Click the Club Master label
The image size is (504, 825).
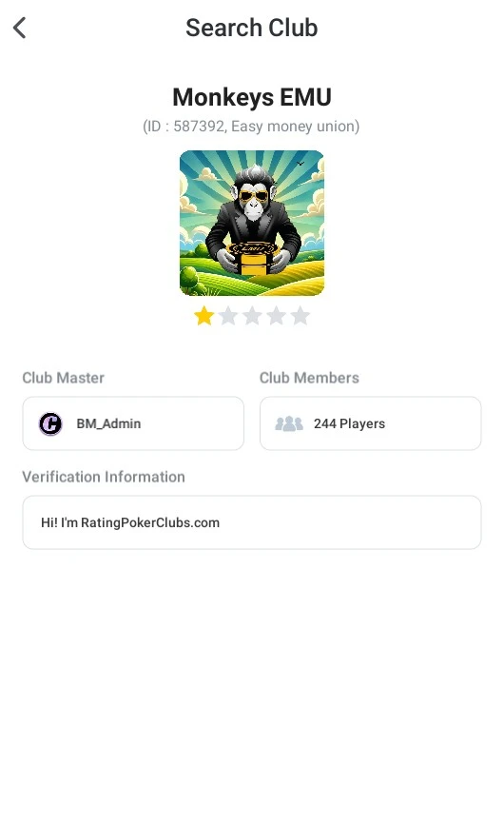point(63,378)
